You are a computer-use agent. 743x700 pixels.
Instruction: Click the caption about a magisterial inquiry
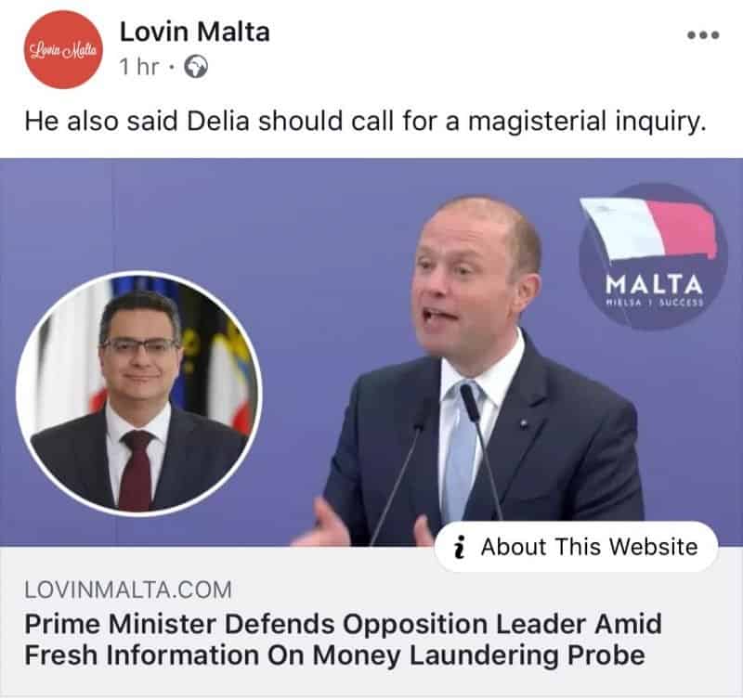pos(365,122)
